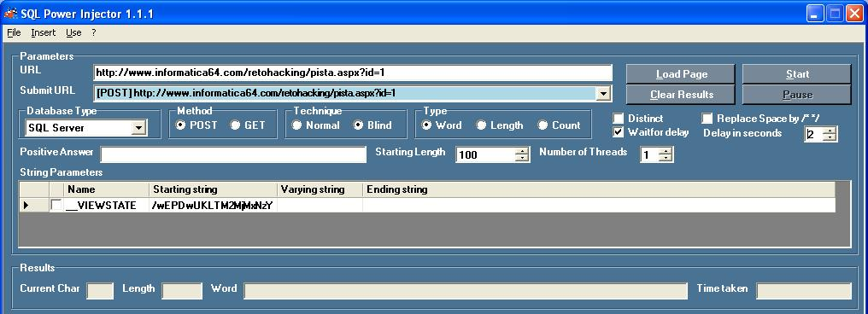The image size is (868, 314).
Task: Click the Varying string column header
Action: pos(320,189)
